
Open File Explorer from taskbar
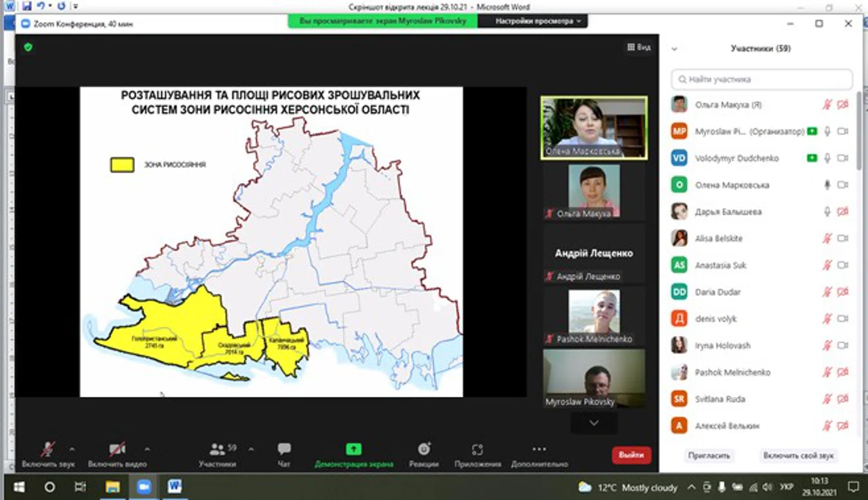[x=113, y=487]
